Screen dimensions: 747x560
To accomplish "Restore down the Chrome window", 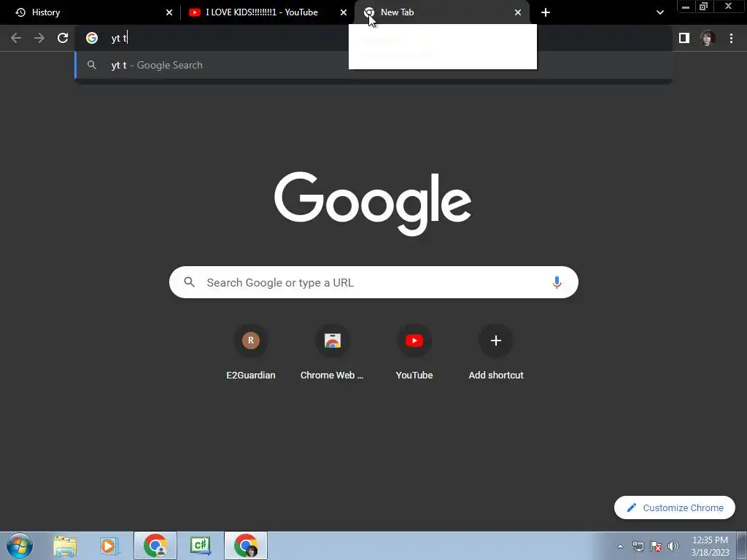I will coord(703,7).
